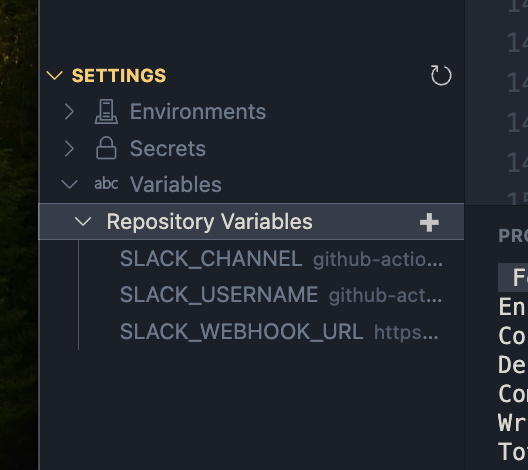
Task: Add a new repository variable with plus icon
Action: (429, 222)
